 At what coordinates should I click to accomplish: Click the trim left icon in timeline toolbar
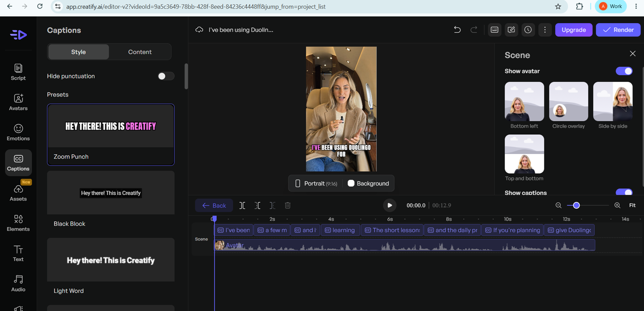257,205
